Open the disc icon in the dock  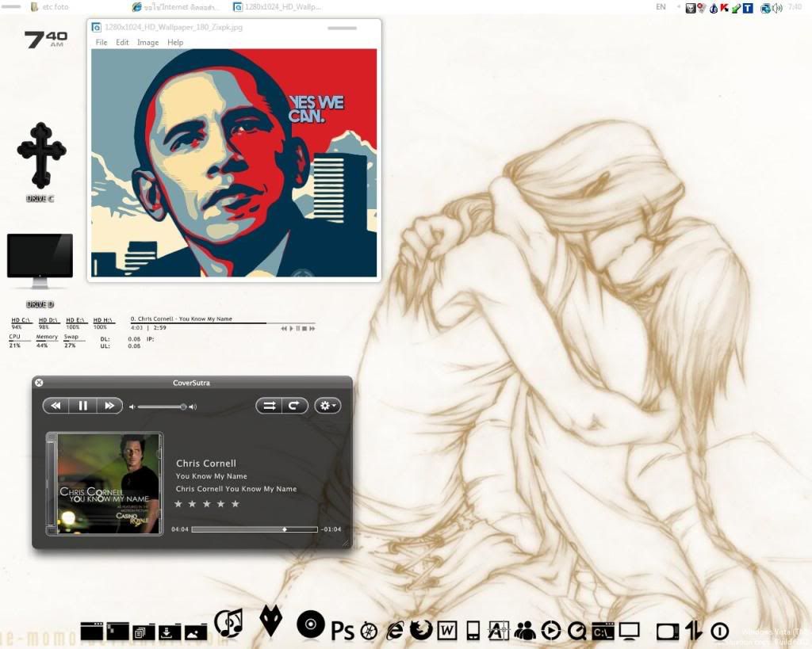click(311, 624)
